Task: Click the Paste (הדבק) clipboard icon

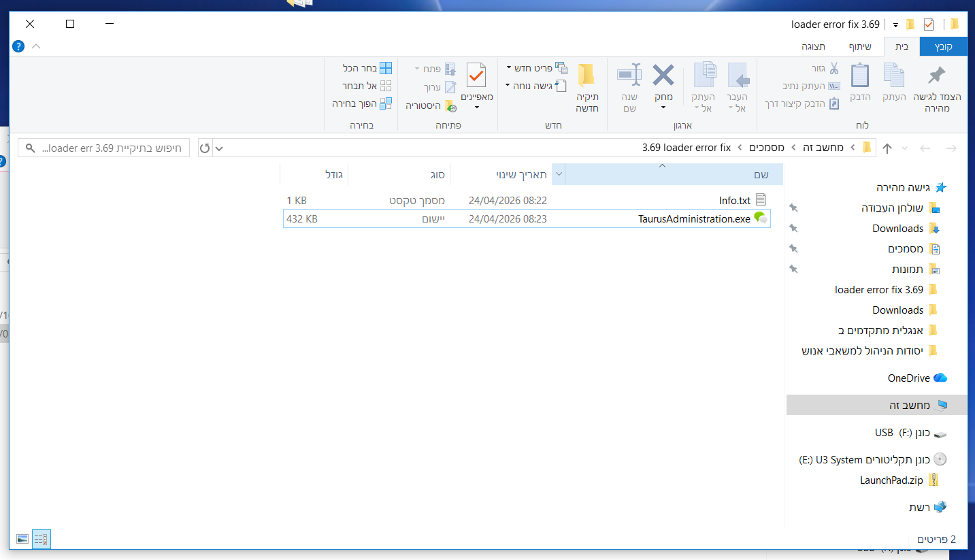Action: pos(860,76)
